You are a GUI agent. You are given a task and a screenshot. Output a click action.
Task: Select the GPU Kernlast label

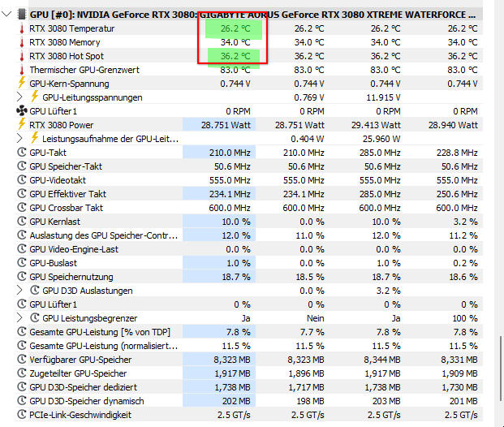click(54, 222)
